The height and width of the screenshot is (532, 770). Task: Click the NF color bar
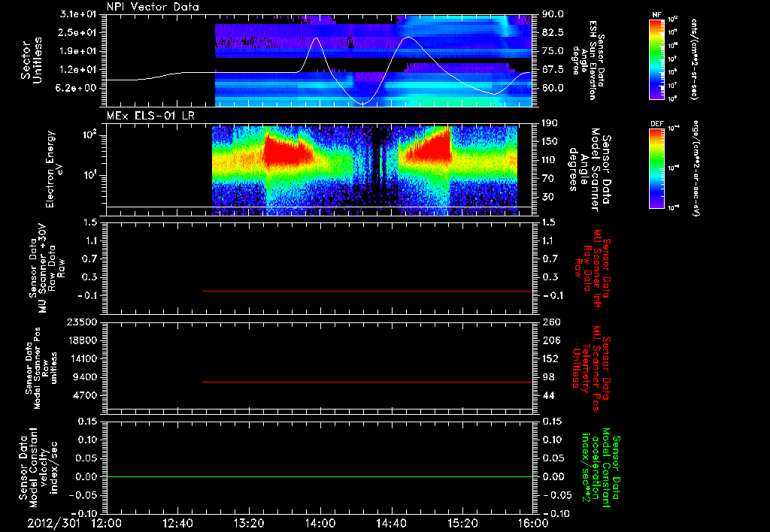click(x=656, y=59)
